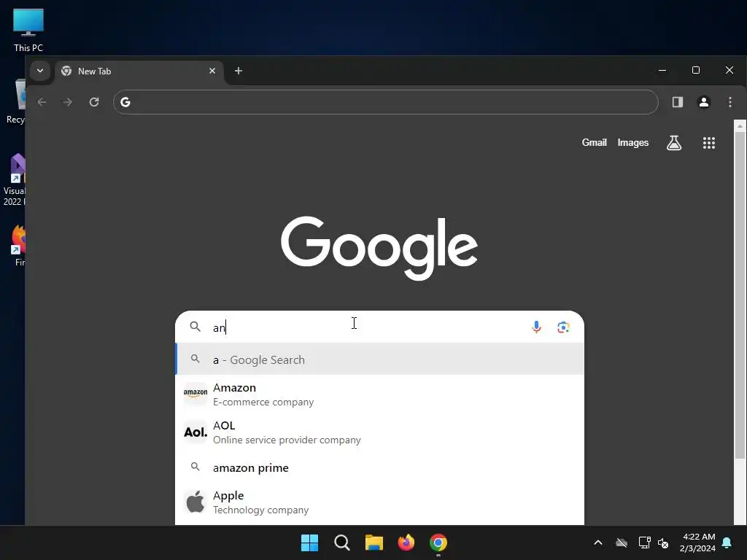Go back to previous page
The width and height of the screenshot is (747, 560).
pos(42,102)
